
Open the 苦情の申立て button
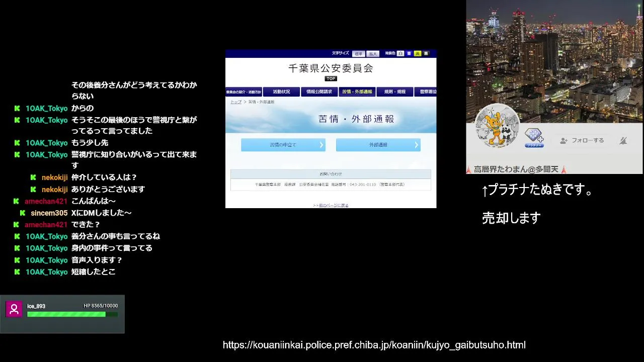click(283, 145)
